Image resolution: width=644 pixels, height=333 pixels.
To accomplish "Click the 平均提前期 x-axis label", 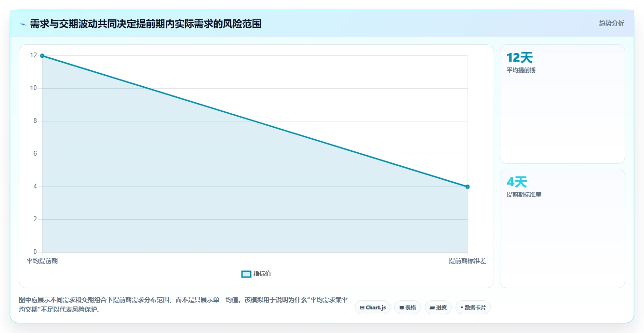I will (42, 261).
